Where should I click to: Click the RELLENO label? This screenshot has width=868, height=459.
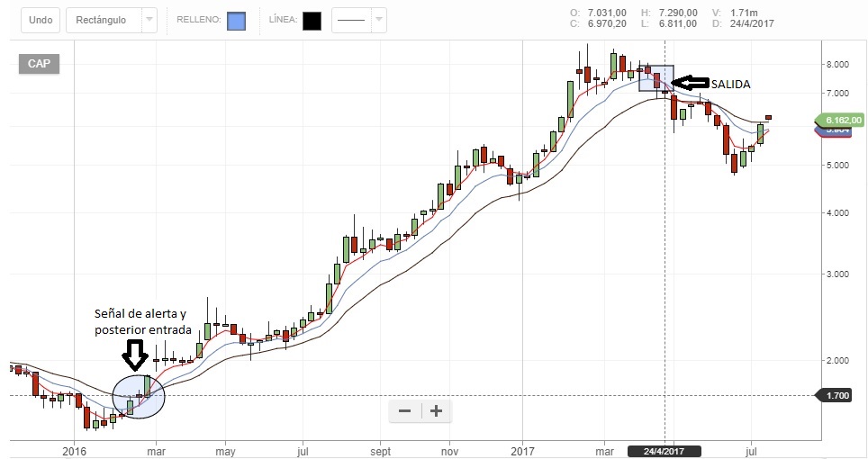(199, 20)
